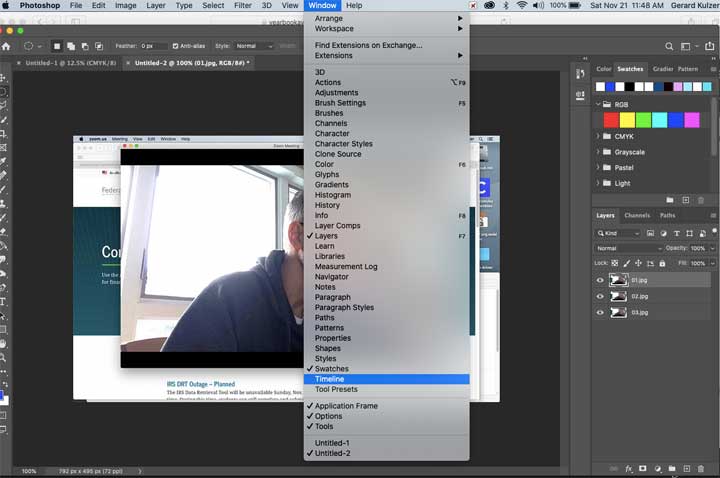
Task: Click Find Extensions on Exchange
Action: click(x=387, y=45)
